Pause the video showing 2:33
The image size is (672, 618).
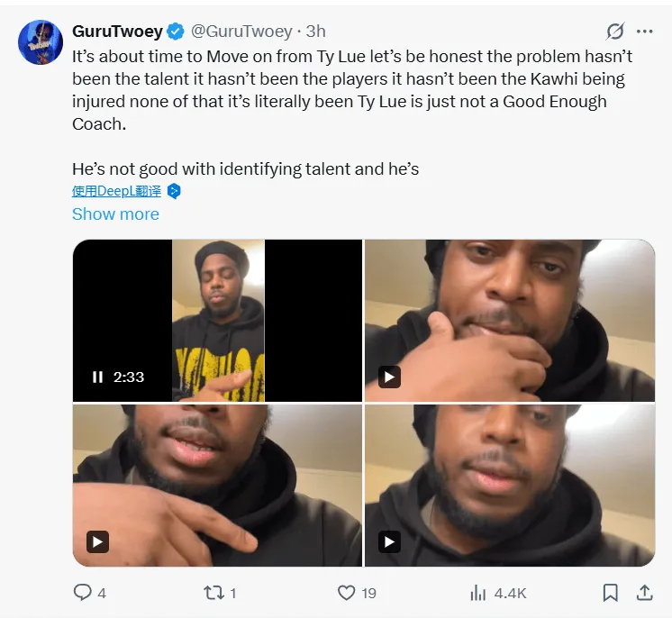(x=97, y=377)
